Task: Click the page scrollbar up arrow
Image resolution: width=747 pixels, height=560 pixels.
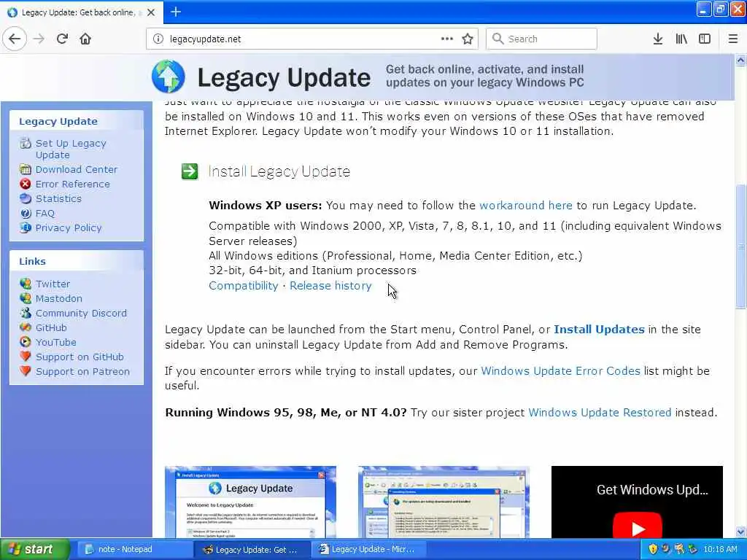Action: point(741,60)
